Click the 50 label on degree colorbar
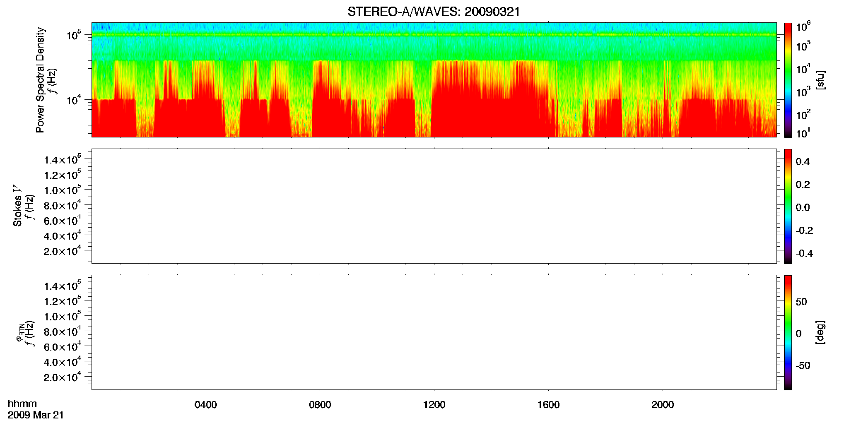Image resolution: width=868 pixels, height=447 pixels. pyautogui.click(x=801, y=302)
